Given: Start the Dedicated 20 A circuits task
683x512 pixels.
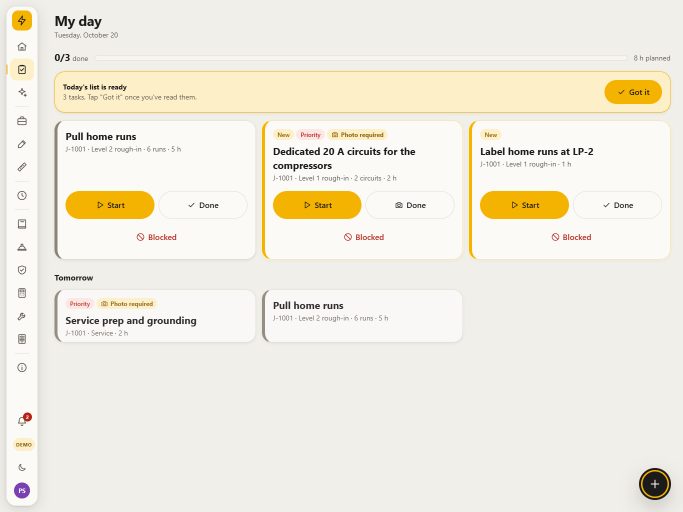Looking at the screenshot, I should click(x=317, y=205).
